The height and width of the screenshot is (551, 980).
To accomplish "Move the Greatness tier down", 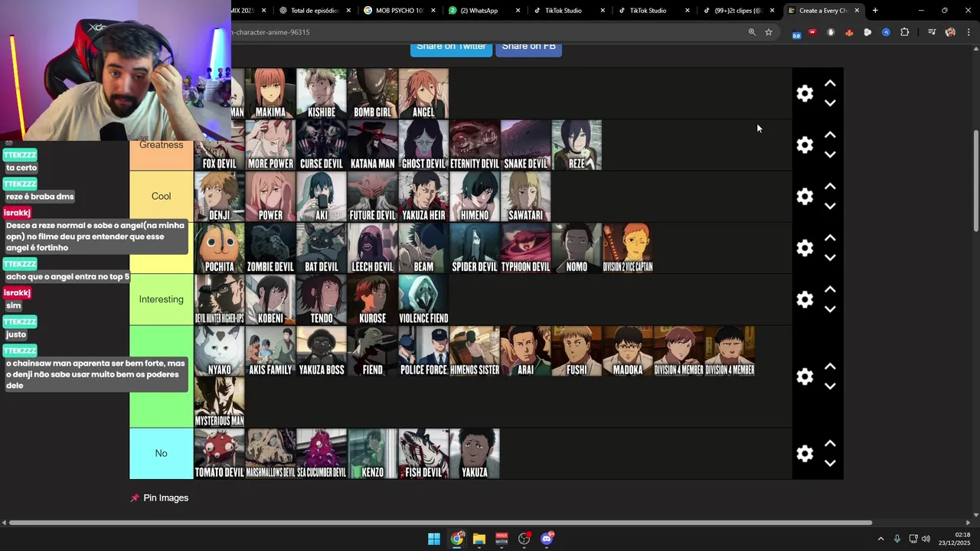I will point(830,155).
